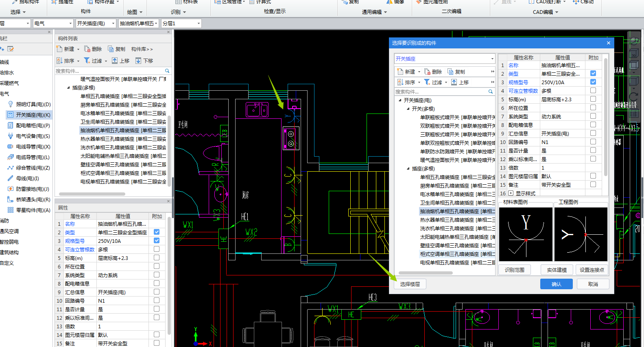
Task: Click 过滤 funnel icon in the dialog
Action: (427, 82)
